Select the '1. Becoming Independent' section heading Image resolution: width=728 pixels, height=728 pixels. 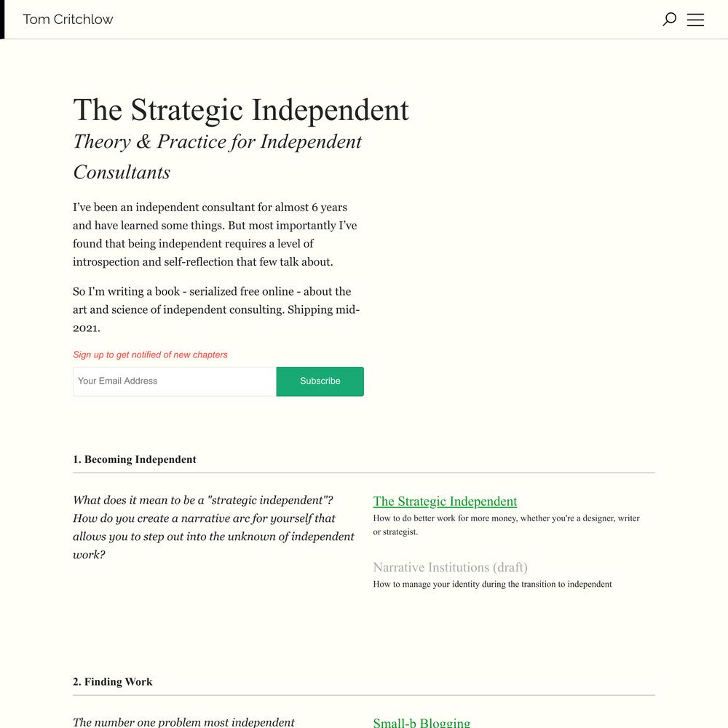pyautogui.click(x=135, y=459)
